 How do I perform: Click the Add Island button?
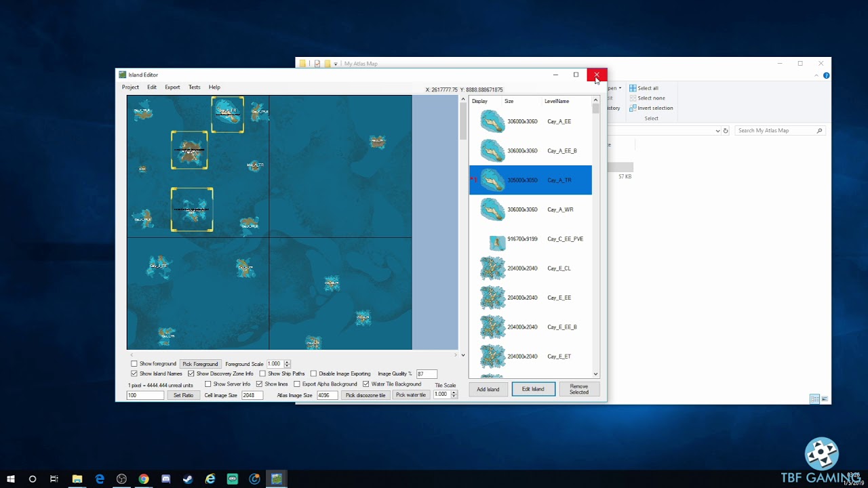488,389
